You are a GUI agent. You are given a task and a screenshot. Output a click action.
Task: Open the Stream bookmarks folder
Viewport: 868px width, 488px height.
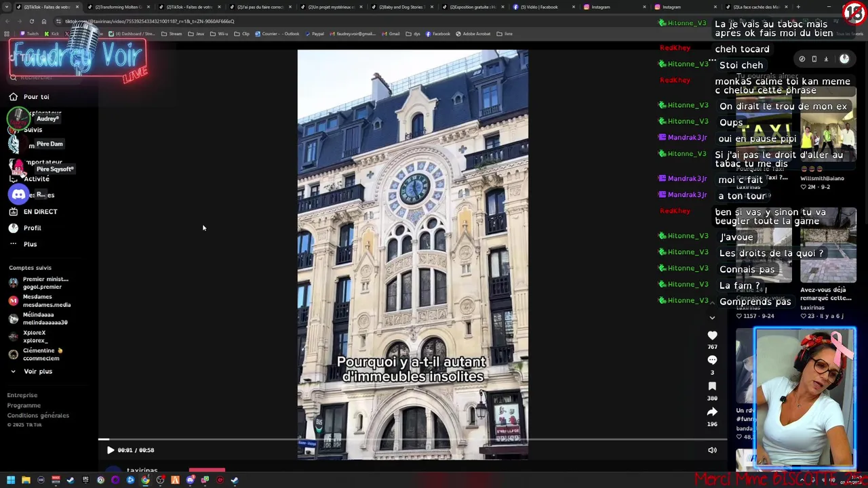tap(172, 34)
